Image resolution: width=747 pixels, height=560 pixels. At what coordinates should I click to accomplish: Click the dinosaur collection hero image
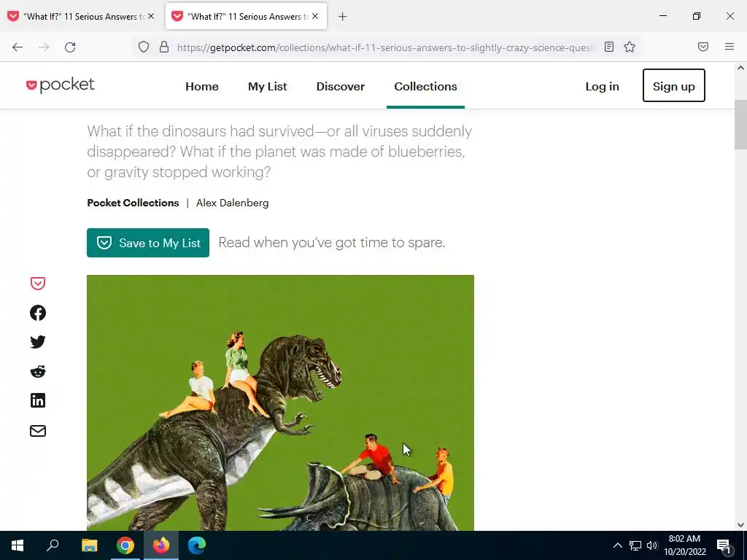coord(280,402)
